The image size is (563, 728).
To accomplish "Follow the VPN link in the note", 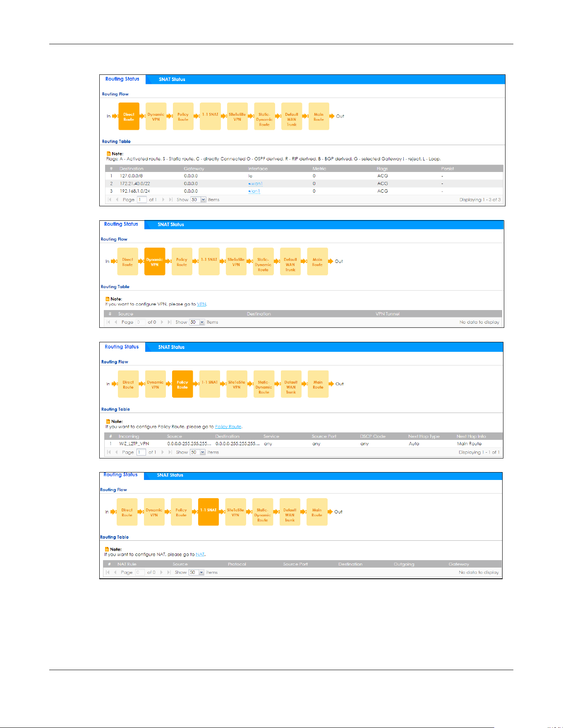I will [x=201, y=304].
